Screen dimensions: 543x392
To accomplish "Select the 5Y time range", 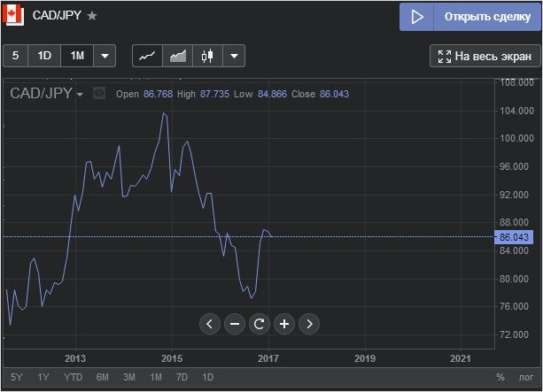I will click(17, 377).
